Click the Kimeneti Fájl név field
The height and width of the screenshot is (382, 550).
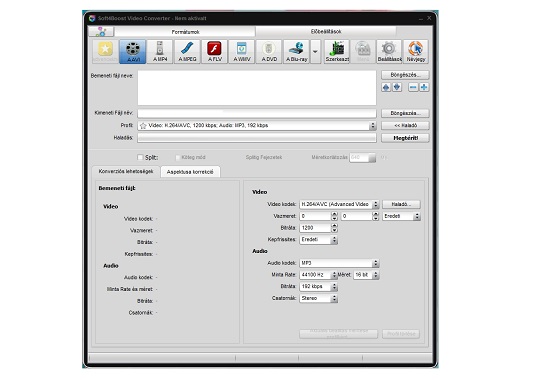tap(257, 113)
